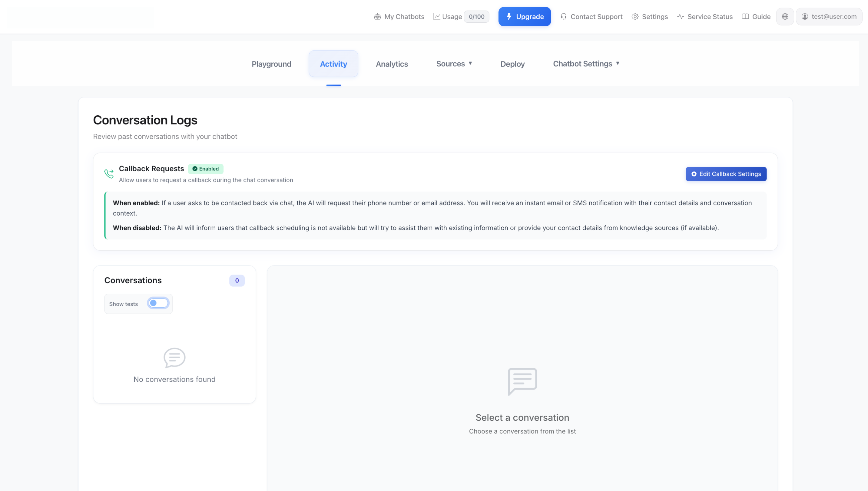Image resolution: width=868 pixels, height=491 pixels.
Task: Toggle the Show tests switch
Action: 158,303
